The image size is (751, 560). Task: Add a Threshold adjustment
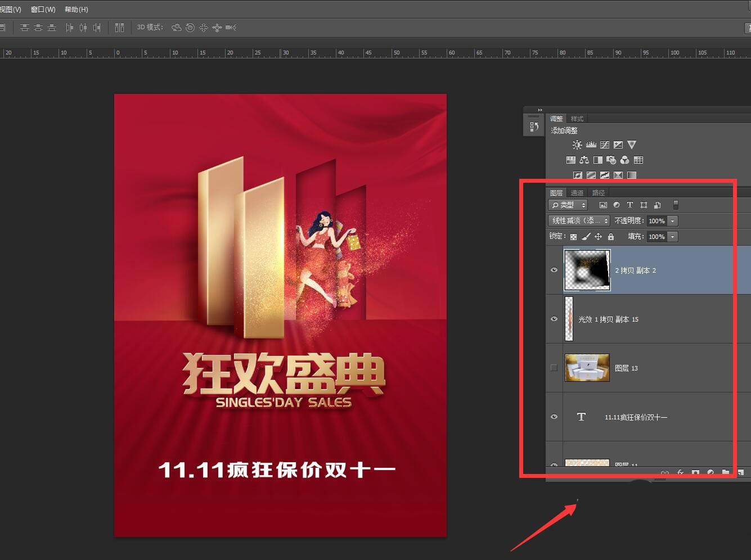click(x=605, y=175)
